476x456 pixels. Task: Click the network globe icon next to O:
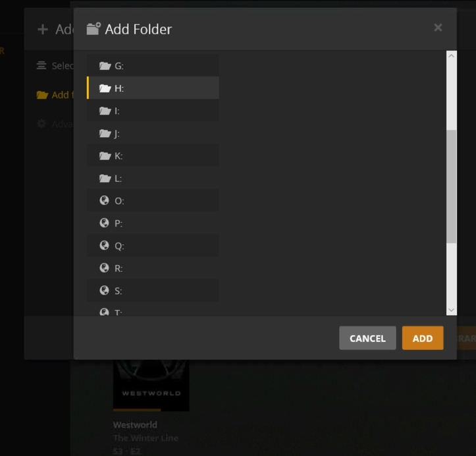click(x=104, y=200)
